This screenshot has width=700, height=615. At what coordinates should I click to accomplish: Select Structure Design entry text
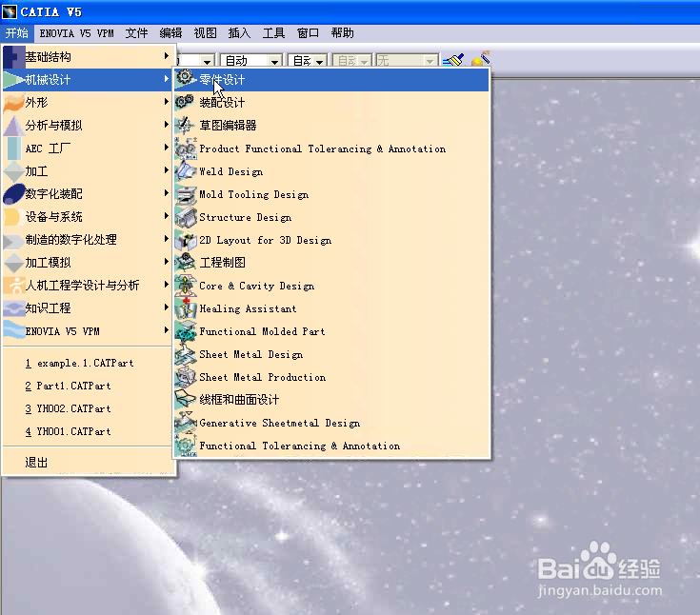[x=245, y=217]
